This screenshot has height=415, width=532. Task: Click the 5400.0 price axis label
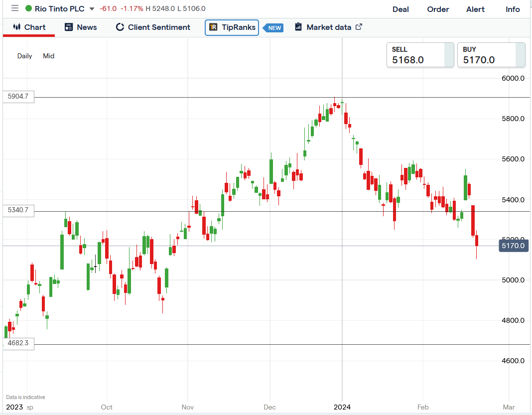pyautogui.click(x=513, y=200)
